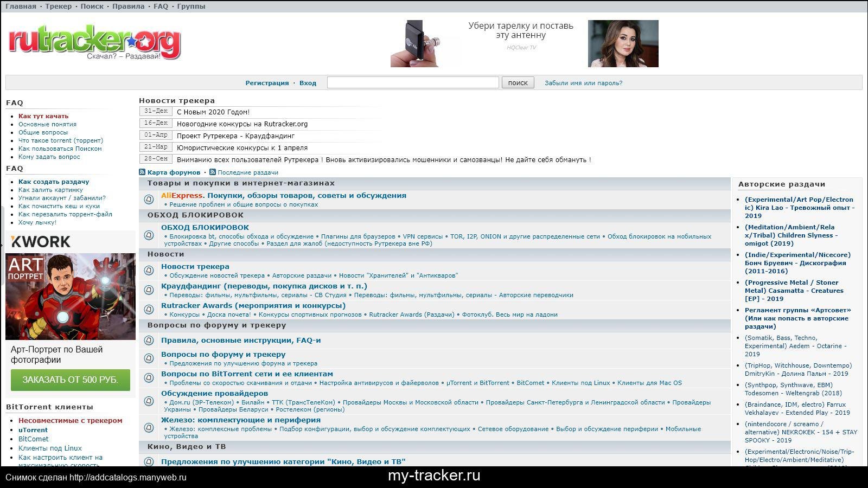Image resolution: width=868 pixels, height=488 pixels.
Task: Open Трекер in the top menu
Action: pos(58,7)
